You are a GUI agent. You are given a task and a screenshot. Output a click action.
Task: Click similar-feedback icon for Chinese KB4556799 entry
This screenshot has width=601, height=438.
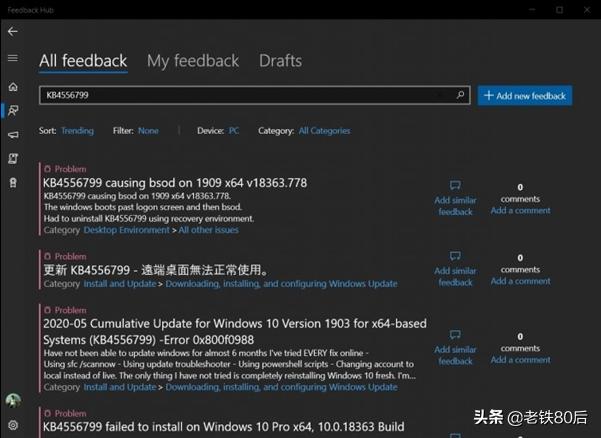(x=455, y=256)
